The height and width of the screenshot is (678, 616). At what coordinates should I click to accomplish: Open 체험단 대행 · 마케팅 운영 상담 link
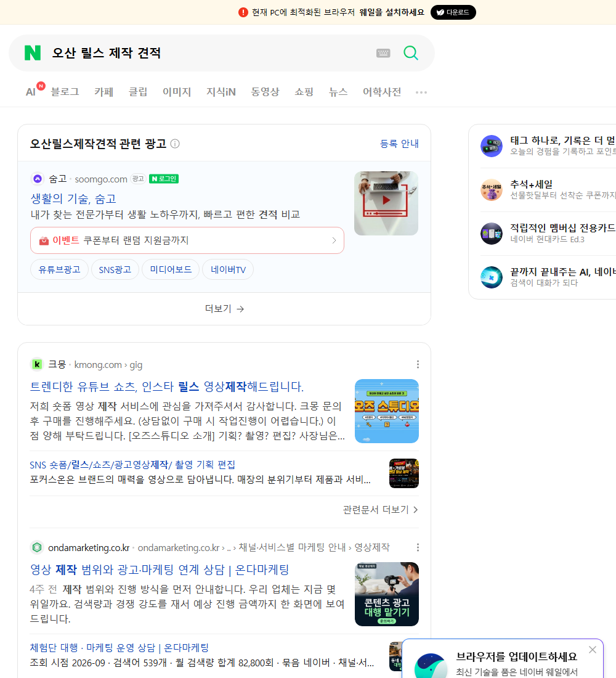[x=120, y=647]
